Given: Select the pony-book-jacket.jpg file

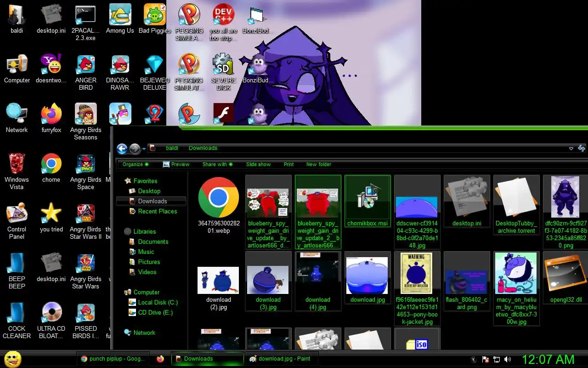Looking at the screenshot, I should coord(417,289).
